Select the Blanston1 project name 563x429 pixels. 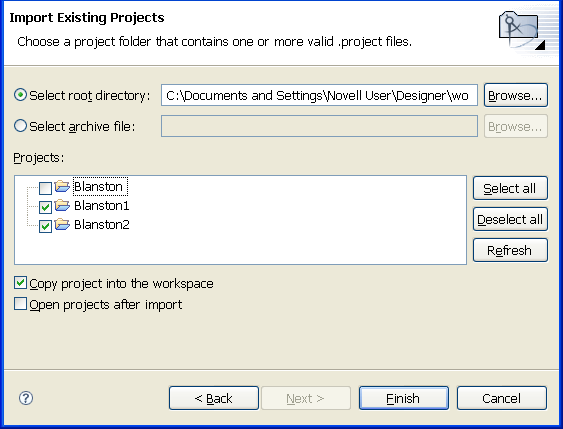coord(102,206)
